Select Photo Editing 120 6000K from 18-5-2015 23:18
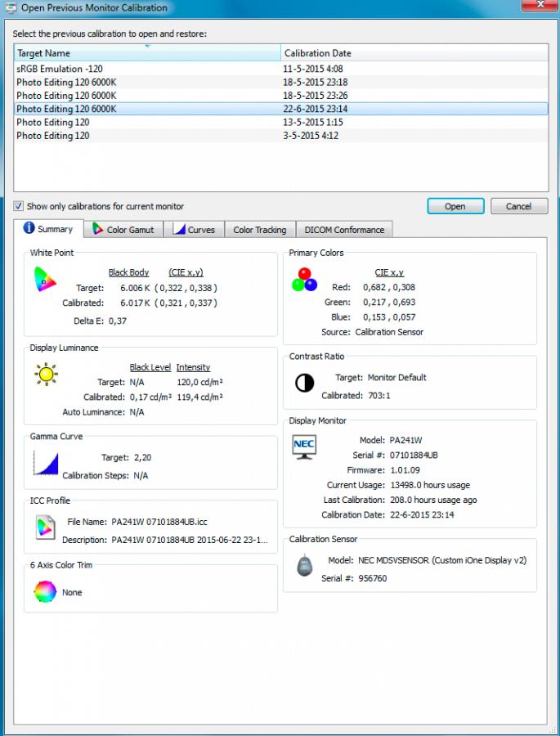Screen dimensions: 560x736 [280, 82]
